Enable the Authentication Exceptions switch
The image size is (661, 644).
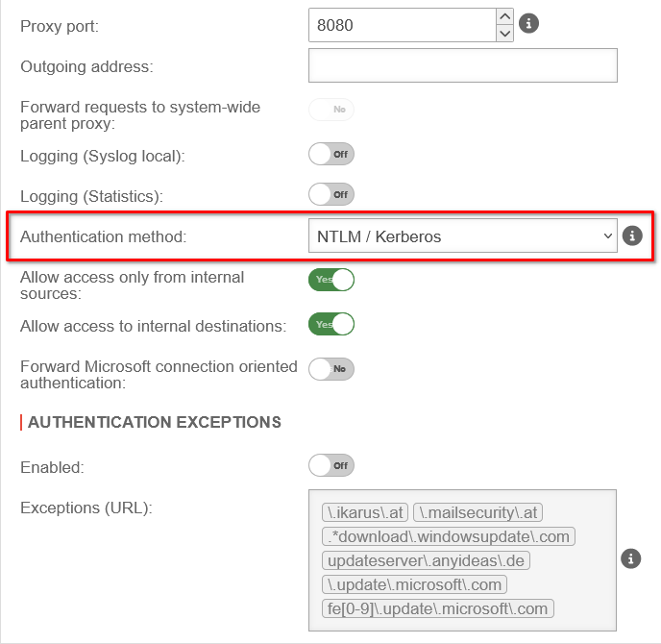pos(331,466)
